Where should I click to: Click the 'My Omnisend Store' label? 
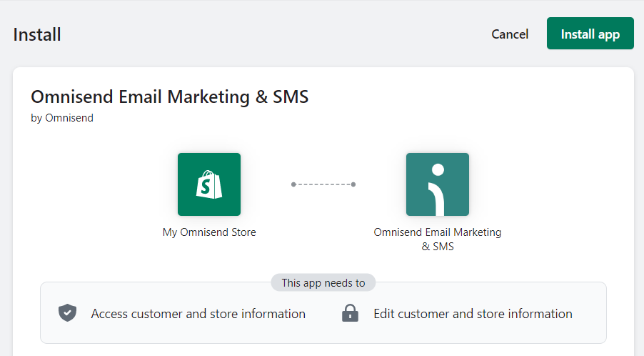pyautogui.click(x=209, y=232)
